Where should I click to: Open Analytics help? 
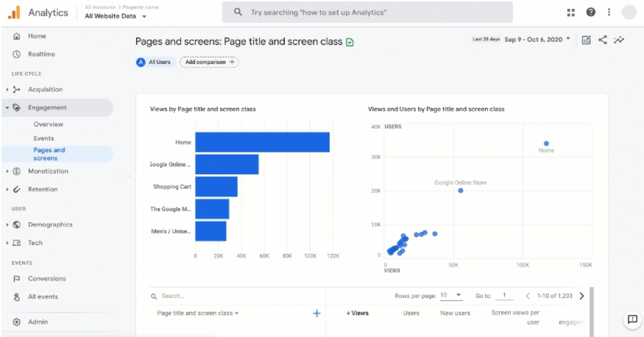[591, 12]
